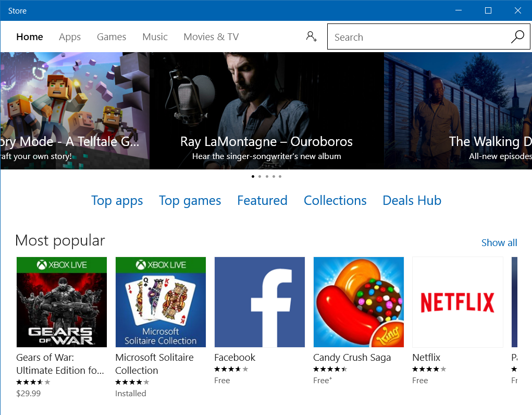Open the Top apps link
Screen dimensions: 532x415
(117, 201)
